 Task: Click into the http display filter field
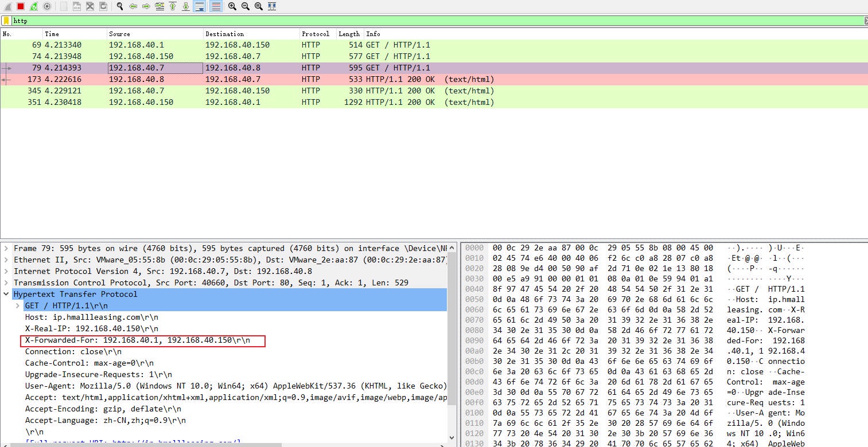[x=402, y=21]
